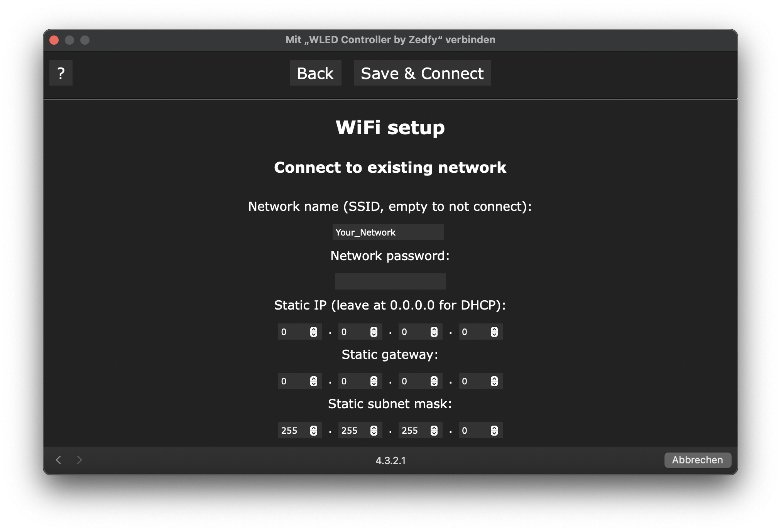Click stepper of first subnet mask octet
The width and height of the screenshot is (781, 532).
[313, 431]
